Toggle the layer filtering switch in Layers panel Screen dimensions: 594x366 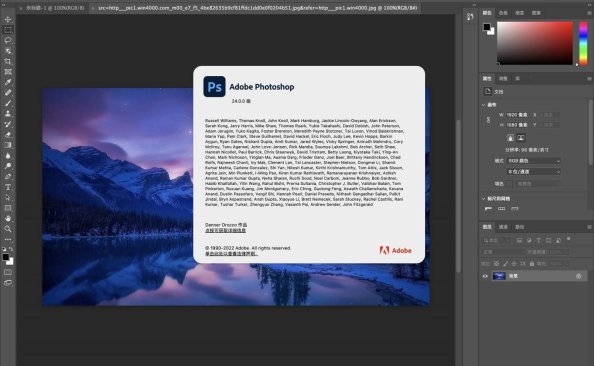(x=568, y=239)
